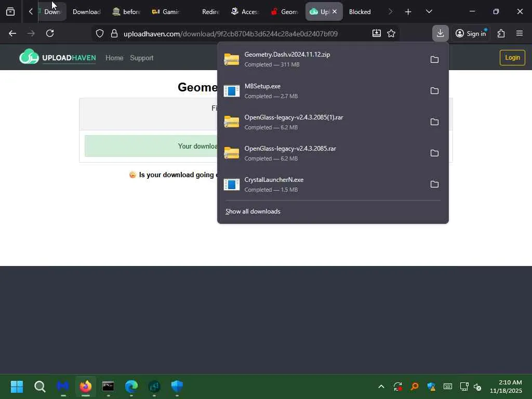This screenshot has height=399, width=532.
Task: Open OpenGlass-legacy-v2.4.3.2085(1).rar download entry
Action: (x=322, y=122)
